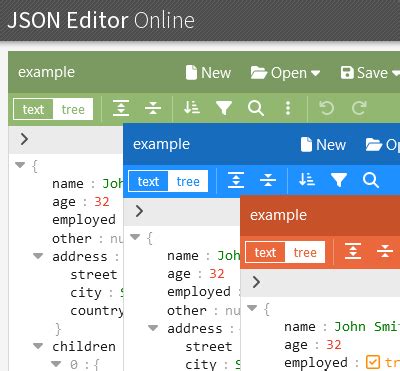Screen dimensions: 400x371
Task: Select employed field in blue editor
Action: tap(199, 292)
